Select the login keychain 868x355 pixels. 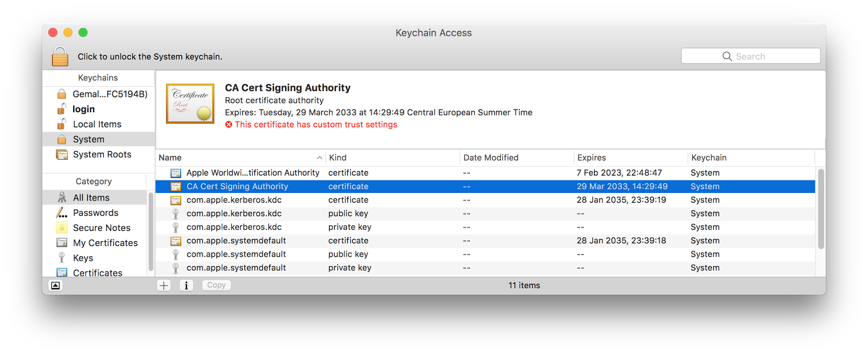84,109
